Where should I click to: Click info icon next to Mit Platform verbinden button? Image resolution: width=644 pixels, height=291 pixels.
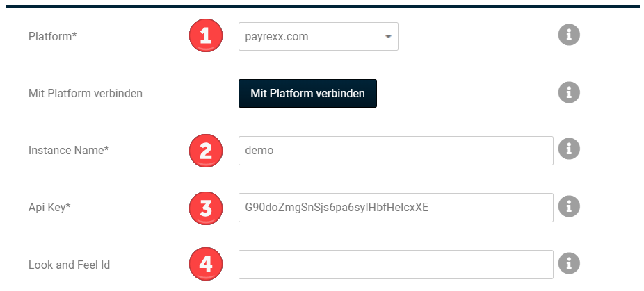(569, 92)
